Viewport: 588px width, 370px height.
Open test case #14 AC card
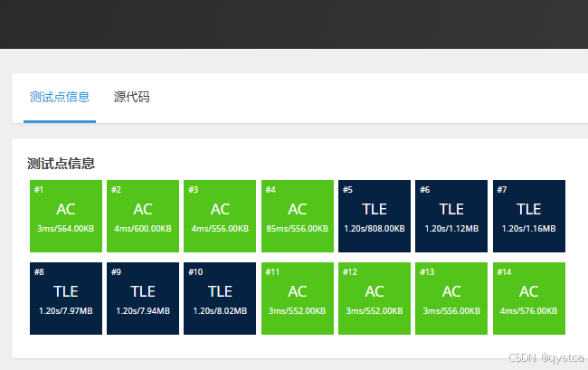[x=529, y=299]
